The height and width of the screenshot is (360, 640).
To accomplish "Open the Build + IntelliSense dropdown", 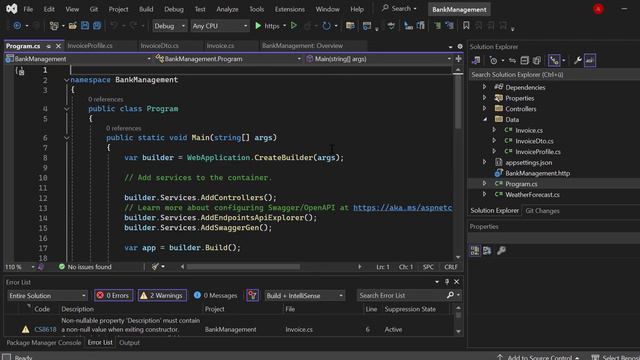I will [304, 296].
